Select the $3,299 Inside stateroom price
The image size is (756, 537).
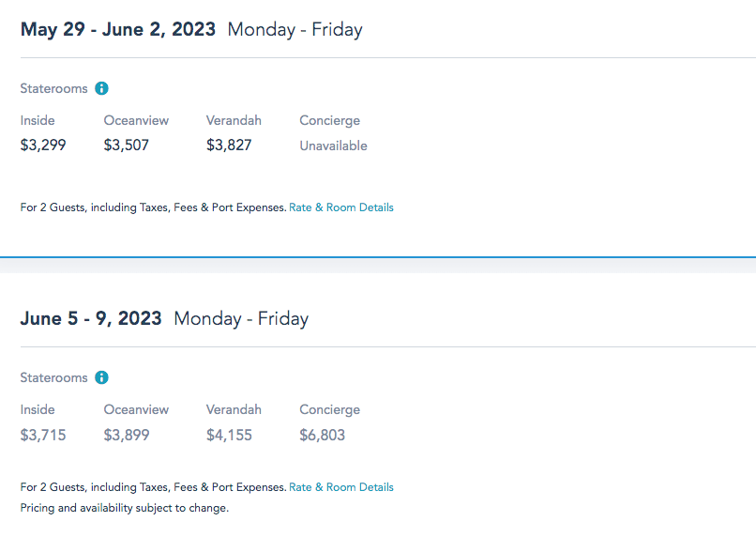43,146
